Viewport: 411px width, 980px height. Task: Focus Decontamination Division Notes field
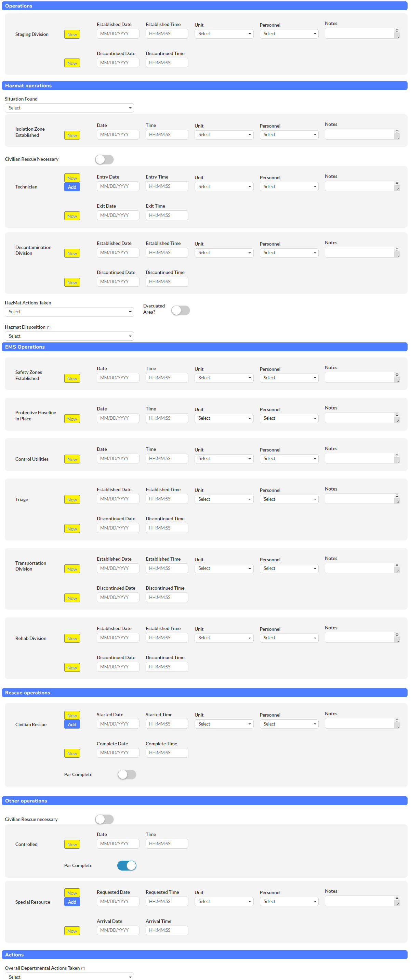tap(362, 252)
